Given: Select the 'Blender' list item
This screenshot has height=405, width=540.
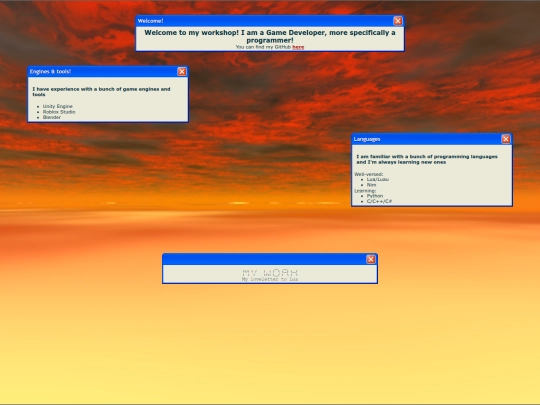Looking at the screenshot, I should [x=52, y=117].
